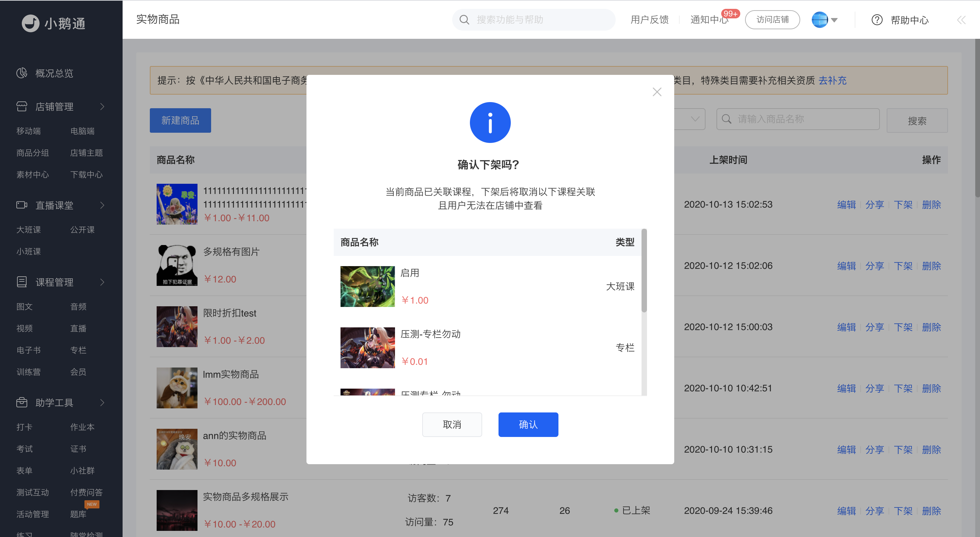The height and width of the screenshot is (537, 980).
Task: Open 大班课 in the sidebar
Action: click(29, 230)
